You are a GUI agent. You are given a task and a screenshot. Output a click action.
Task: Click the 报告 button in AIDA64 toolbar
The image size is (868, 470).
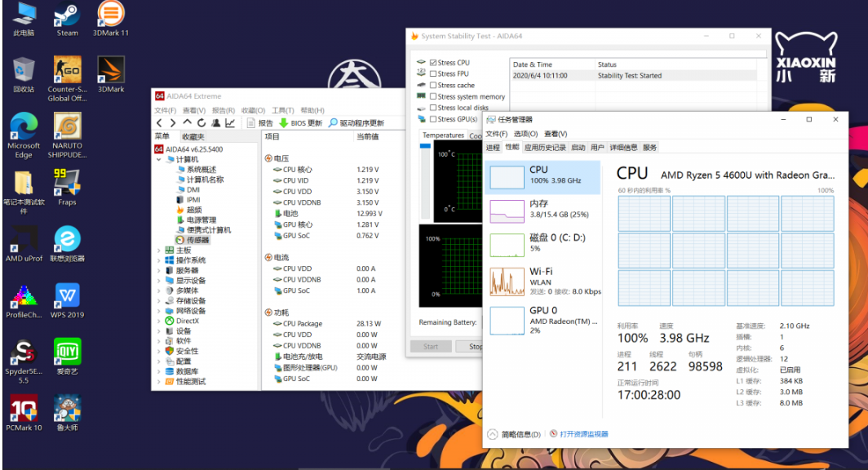point(260,123)
